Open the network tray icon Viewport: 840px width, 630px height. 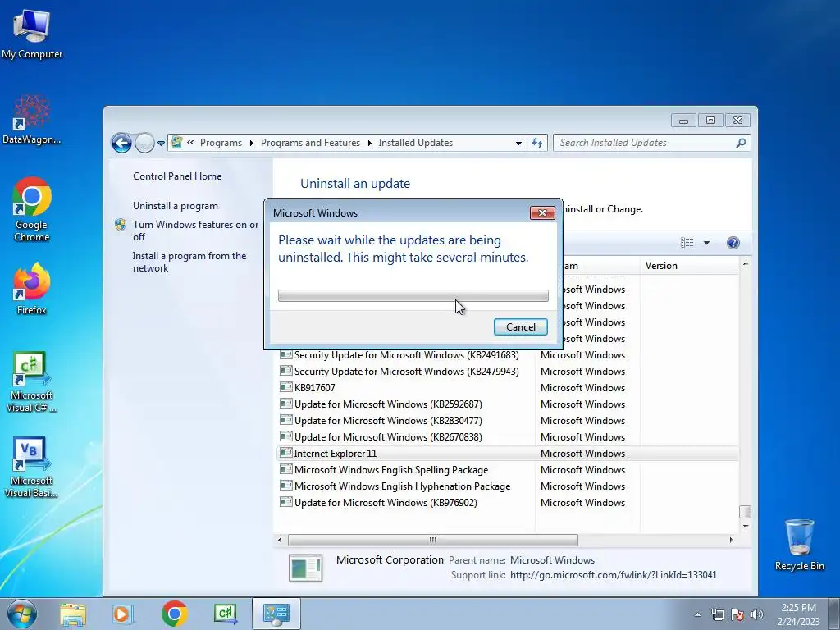[717, 614]
